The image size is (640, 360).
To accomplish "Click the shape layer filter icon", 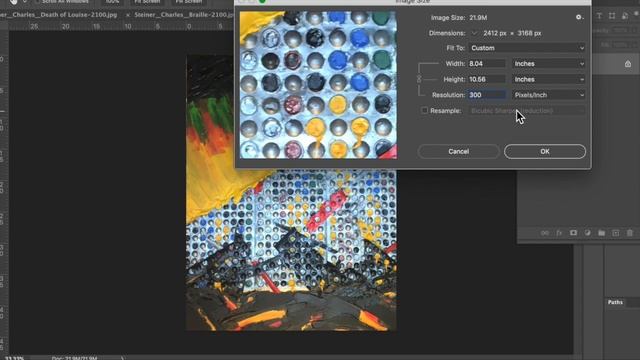I will 612,16.
